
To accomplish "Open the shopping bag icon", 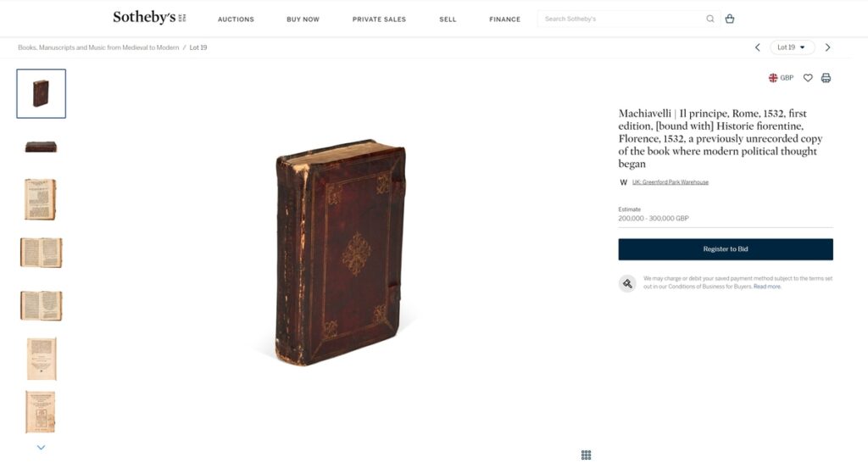I will 730,19.
